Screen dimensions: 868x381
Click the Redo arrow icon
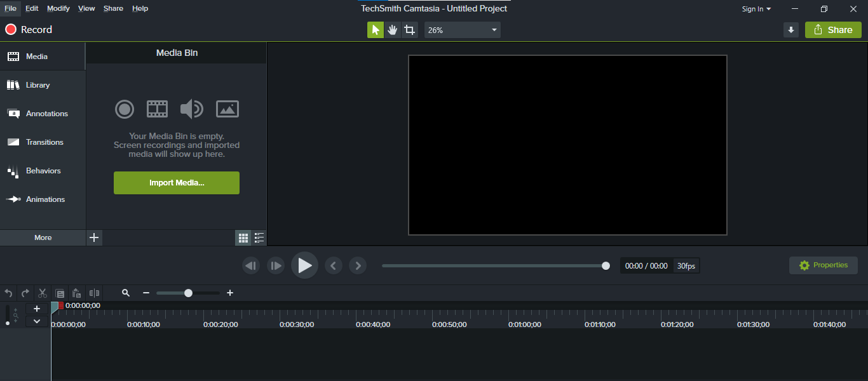(25, 293)
